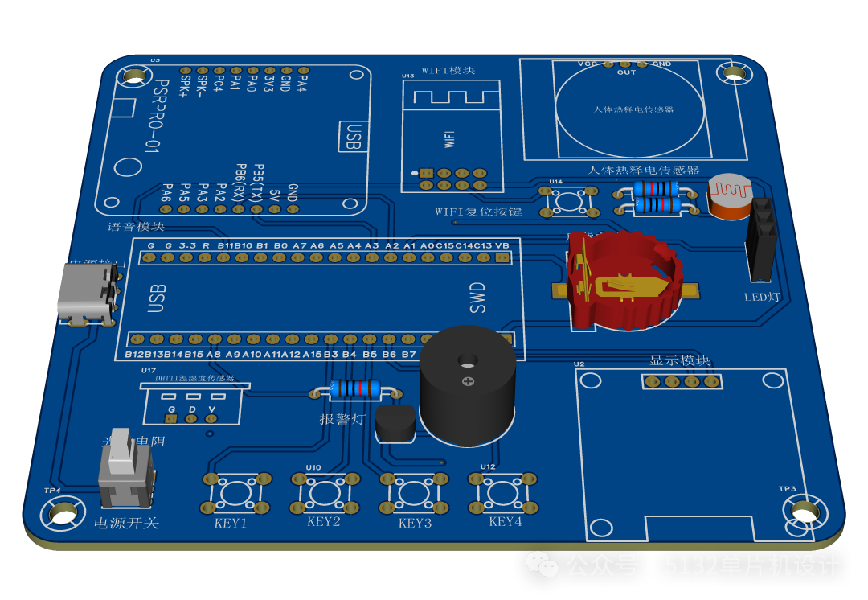The height and width of the screenshot is (600, 868).
Task: Click the "WIFI模块" silkscreen label
Action: (x=448, y=70)
